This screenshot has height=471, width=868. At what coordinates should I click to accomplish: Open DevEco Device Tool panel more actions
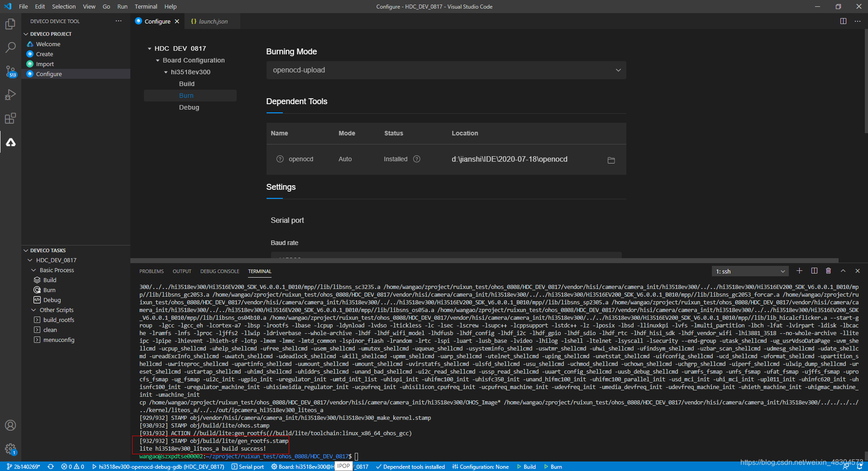[119, 21]
